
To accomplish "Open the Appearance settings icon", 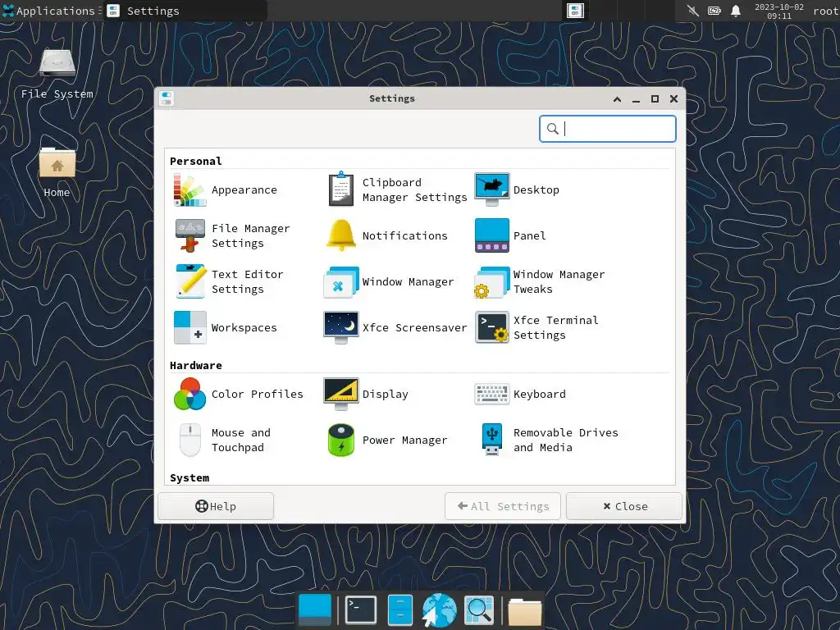I will (x=189, y=189).
